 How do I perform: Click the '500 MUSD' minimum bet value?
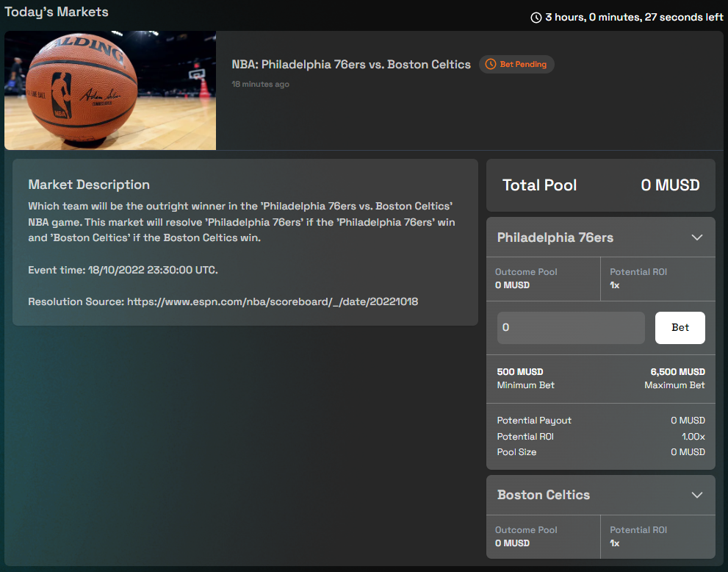(x=520, y=372)
